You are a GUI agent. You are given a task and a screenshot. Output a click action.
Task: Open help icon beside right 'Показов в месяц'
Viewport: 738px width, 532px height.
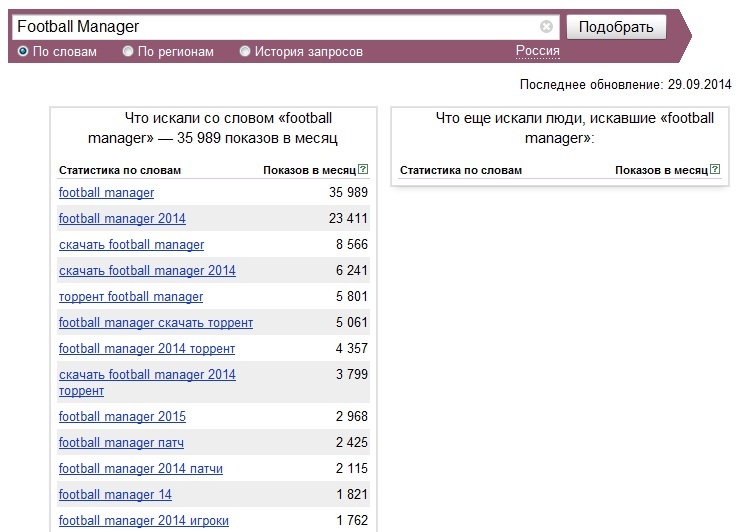(715, 169)
